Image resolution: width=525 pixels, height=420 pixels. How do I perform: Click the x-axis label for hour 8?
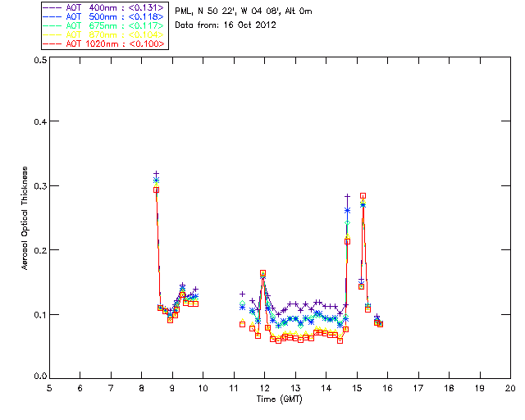pos(142,388)
